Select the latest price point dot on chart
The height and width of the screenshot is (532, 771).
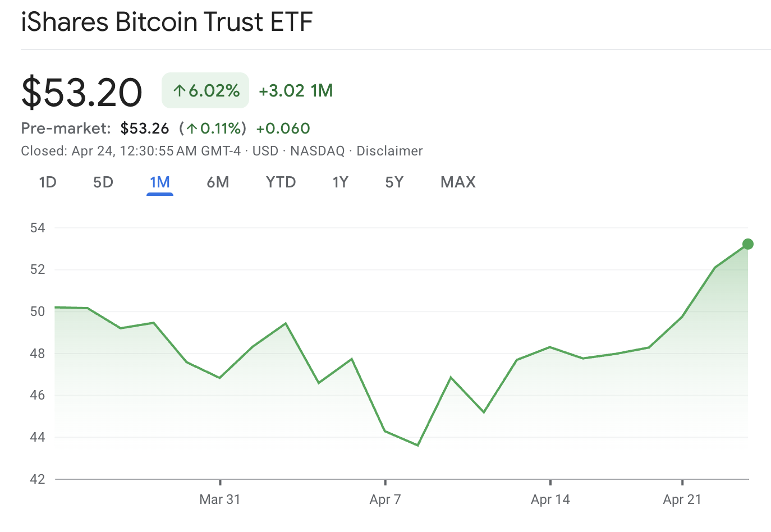click(747, 244)
